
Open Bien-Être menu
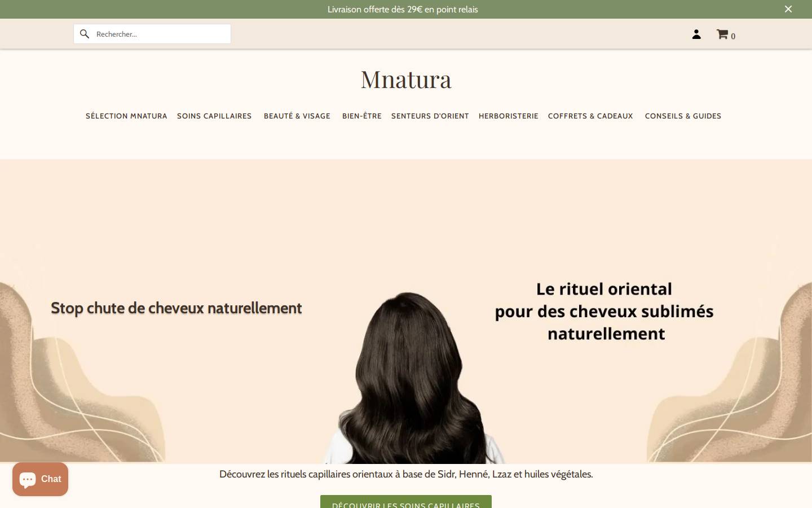tap(362, 116)
